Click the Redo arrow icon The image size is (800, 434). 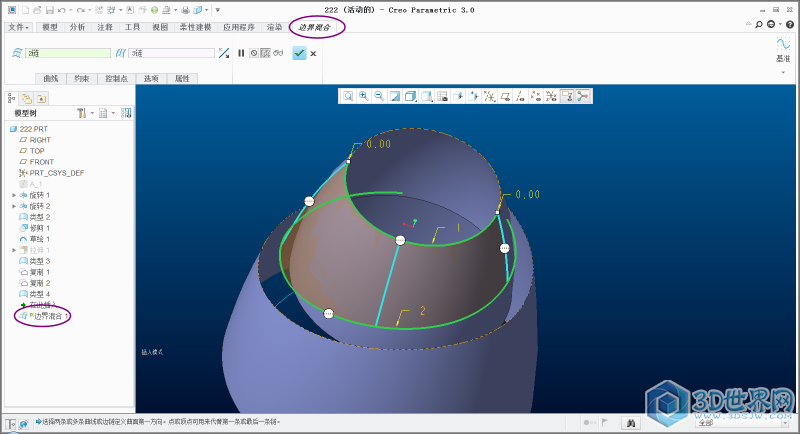click(x=81, y=10)
